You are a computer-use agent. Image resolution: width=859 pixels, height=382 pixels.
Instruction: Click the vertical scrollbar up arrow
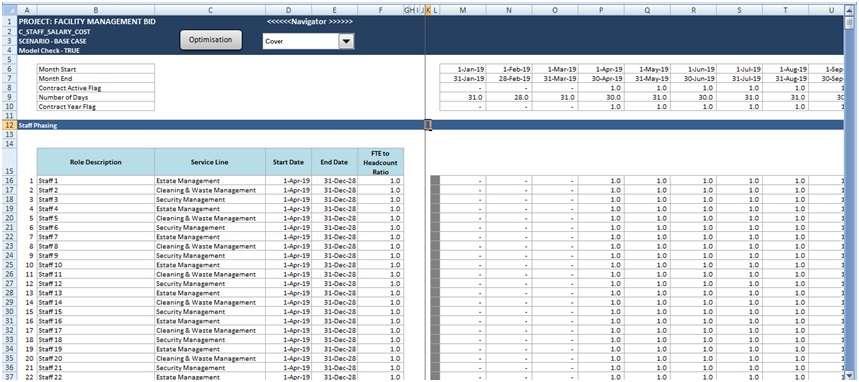(x=849, y=10)
